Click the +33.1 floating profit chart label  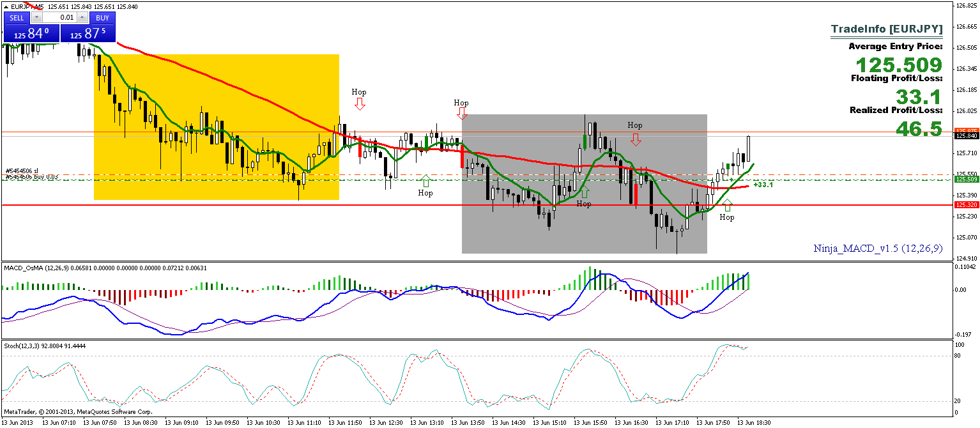pos(763,185)
